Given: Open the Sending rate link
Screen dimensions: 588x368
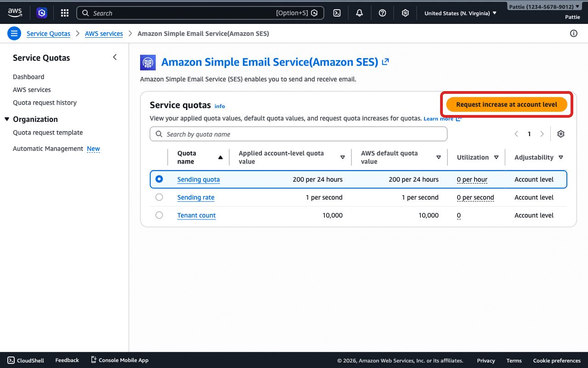Looking at the screenshot, I should pos(196,197).
